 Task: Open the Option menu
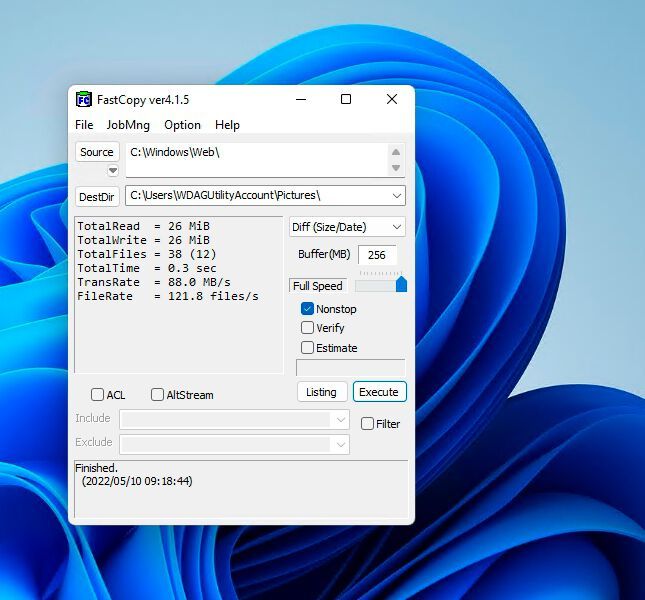coord(182,125)
